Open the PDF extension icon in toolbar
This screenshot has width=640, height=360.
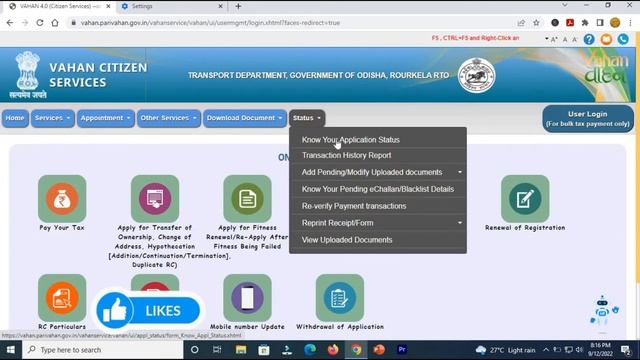(570, 23)
